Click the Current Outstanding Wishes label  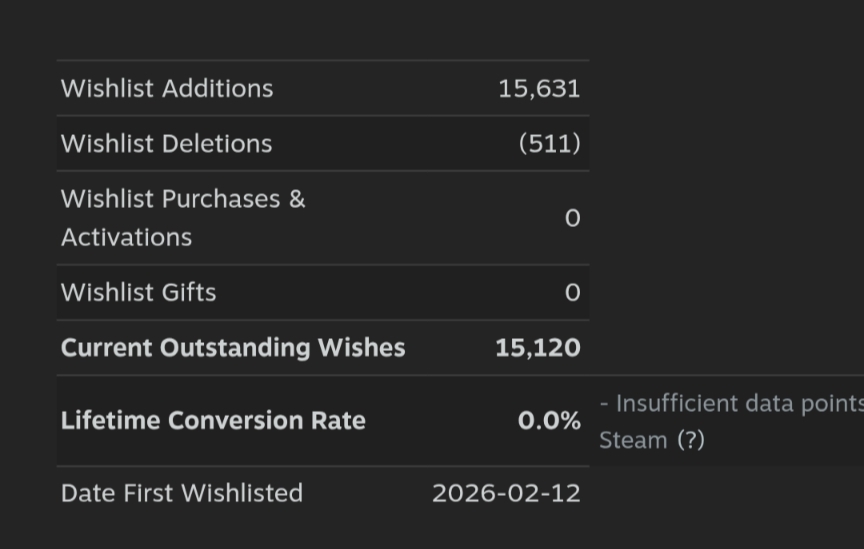tap(233, 347)
